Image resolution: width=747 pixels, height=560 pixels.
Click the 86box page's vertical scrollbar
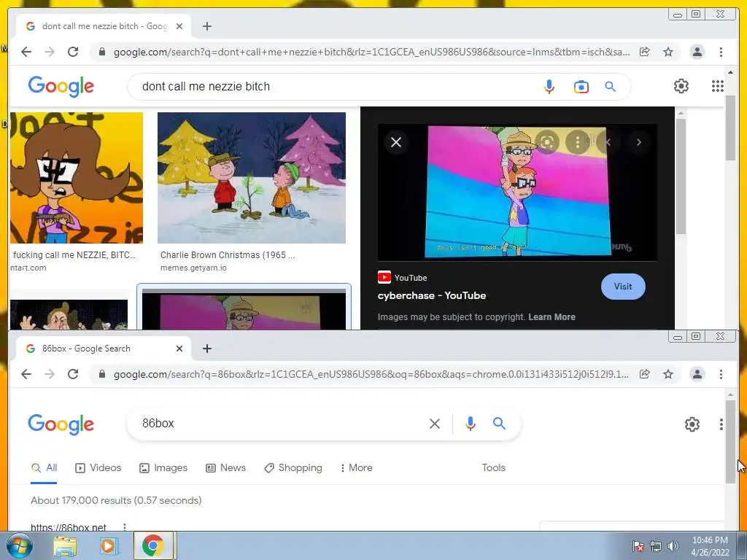click(730, 442)
